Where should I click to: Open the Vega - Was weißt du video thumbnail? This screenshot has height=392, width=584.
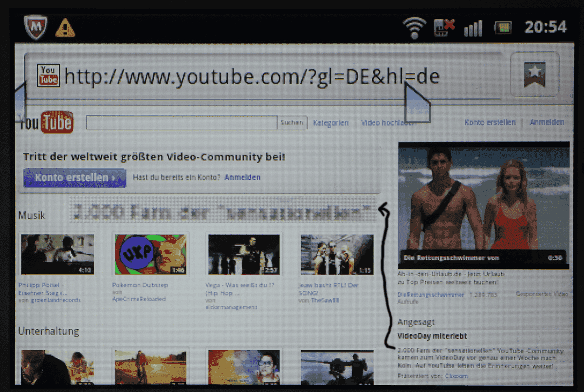(x=244, y=254)
